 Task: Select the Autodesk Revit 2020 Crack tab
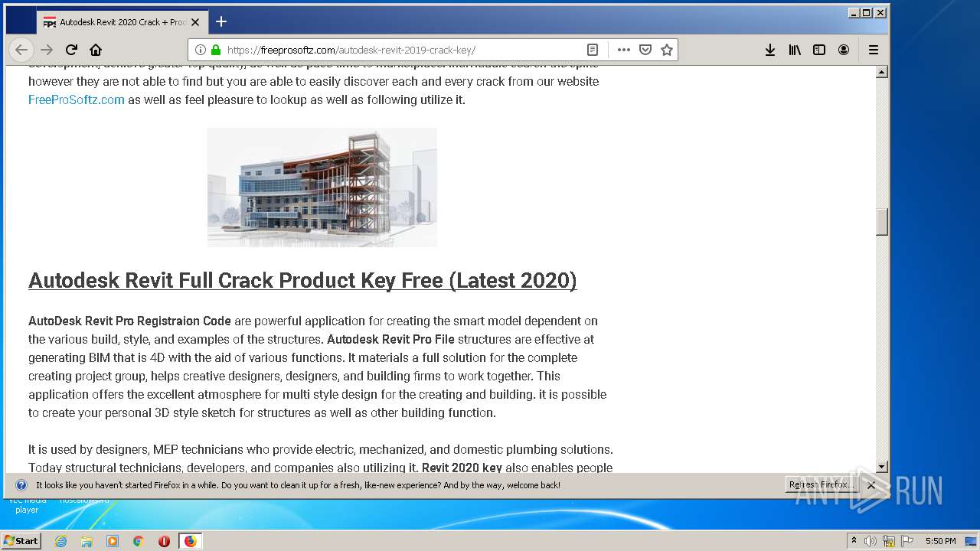pos(121,22)
